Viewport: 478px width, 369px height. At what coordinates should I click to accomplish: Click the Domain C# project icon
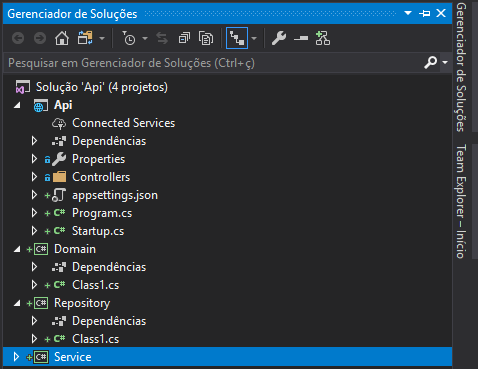click(x=41, y=249)
